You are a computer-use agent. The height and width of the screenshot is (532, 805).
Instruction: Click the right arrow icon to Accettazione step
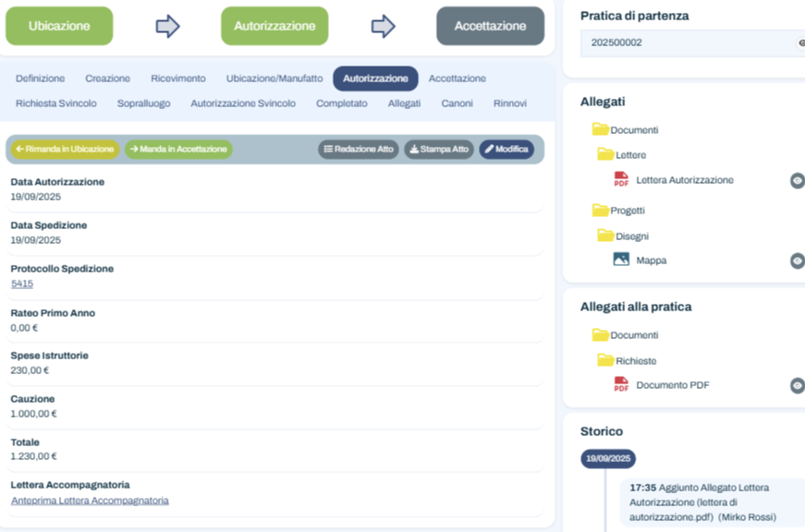[x=383, y=26]
